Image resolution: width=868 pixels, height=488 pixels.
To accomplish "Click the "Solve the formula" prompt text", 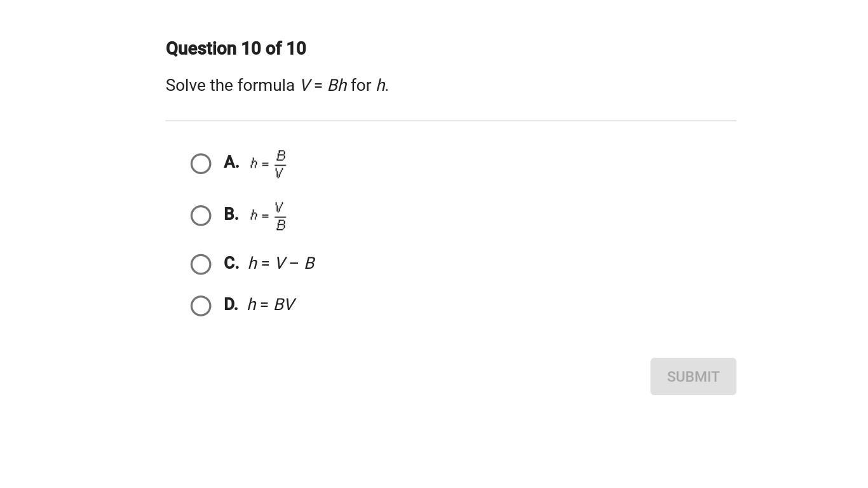I will tap(230, 85).
